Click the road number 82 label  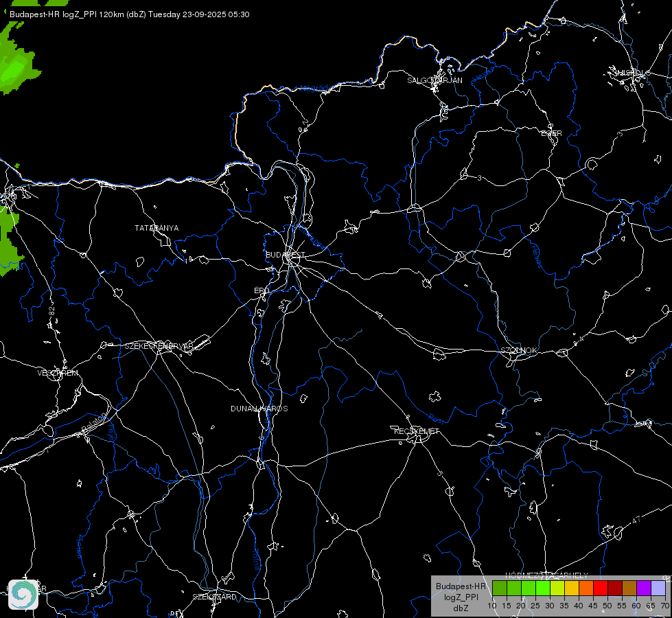tap(52, 311)
